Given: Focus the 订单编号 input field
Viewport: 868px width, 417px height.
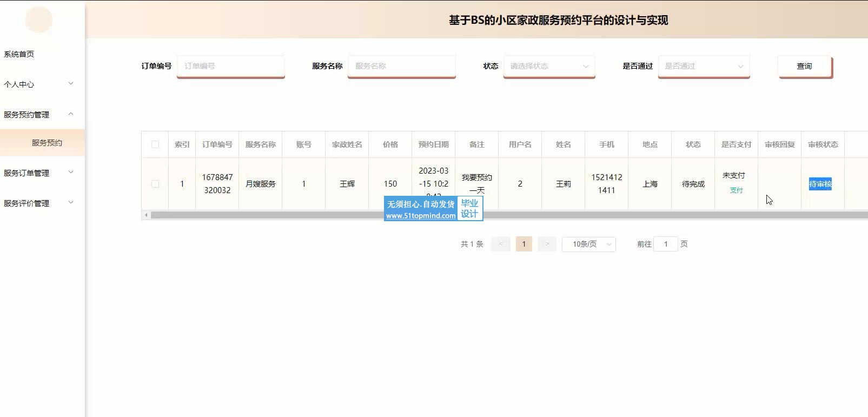Looking at the screenshot, I should click(231, 66).
